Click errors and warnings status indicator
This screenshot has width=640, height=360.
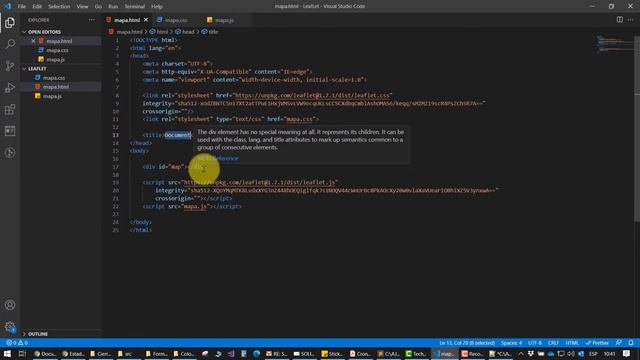pyautogui.click(x=17, y=343)
